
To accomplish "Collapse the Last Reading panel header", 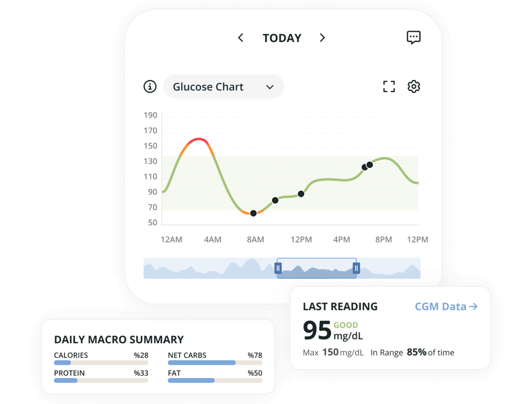I will [340, 307].
